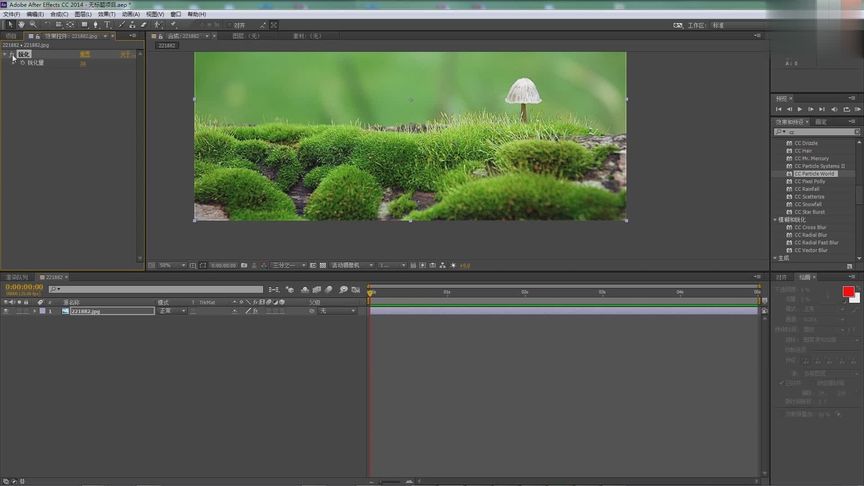Select the CC Snowfall effect

coord(808,204)
